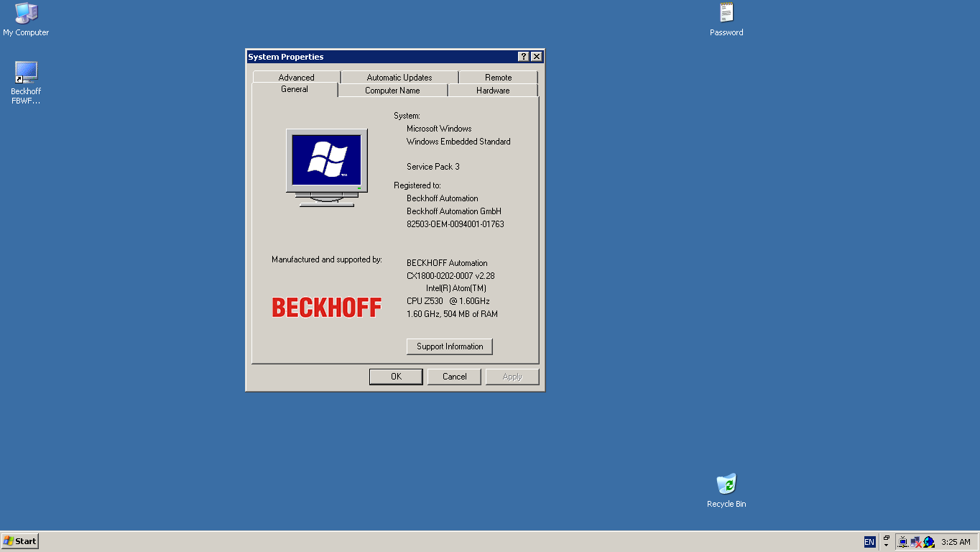The width and height of the screenshot is (980, 552).
Task: Click the blue gear TwinCAT tray icon
Action: (x=928, y=542)
